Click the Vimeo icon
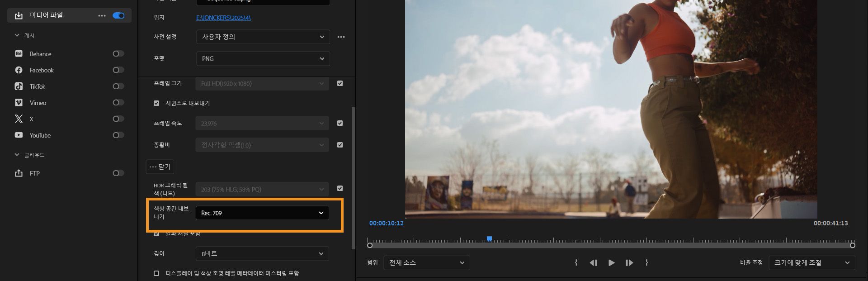This screenshot has height=281, width=868. pos(19,102)
